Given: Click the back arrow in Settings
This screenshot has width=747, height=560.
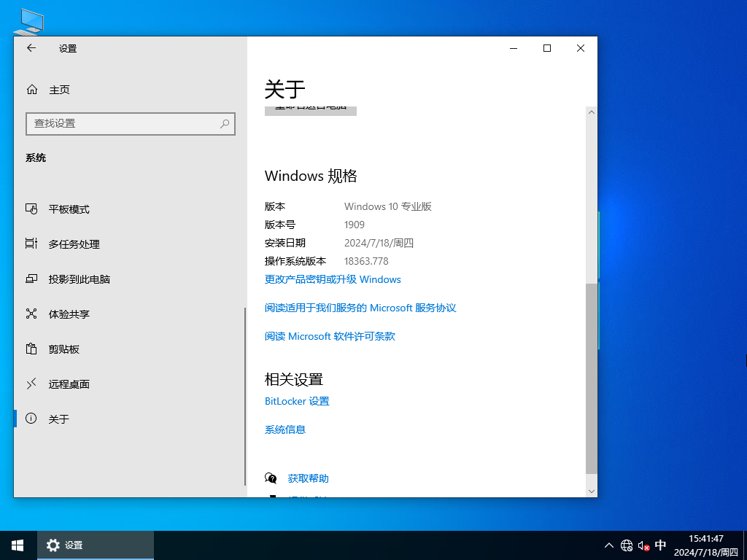Looking at the screenshot, I should pos(31,48).
